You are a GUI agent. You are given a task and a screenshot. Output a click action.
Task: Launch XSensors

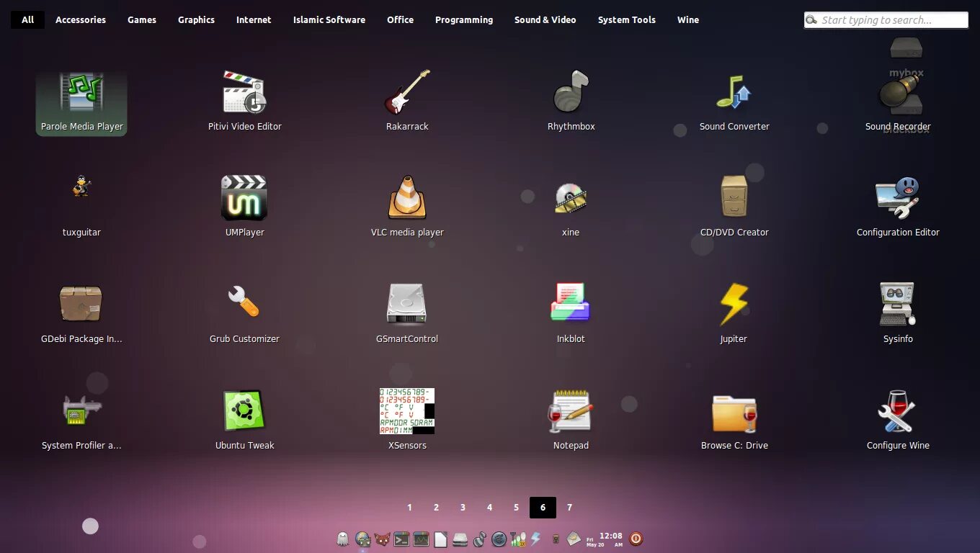(x=407, y=421)
